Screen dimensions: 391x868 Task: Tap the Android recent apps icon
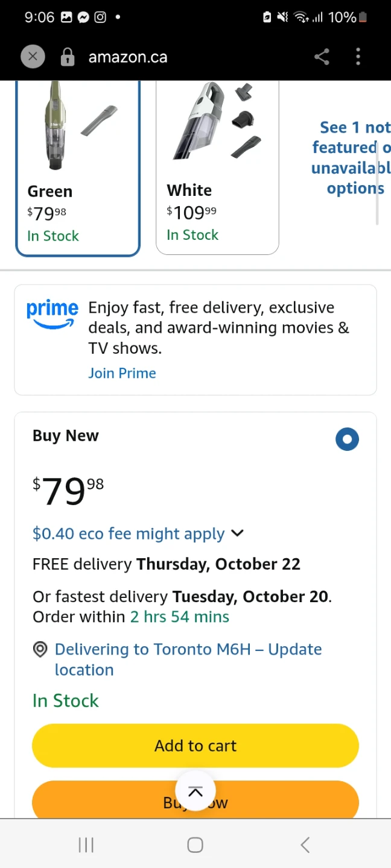[86, 844]
